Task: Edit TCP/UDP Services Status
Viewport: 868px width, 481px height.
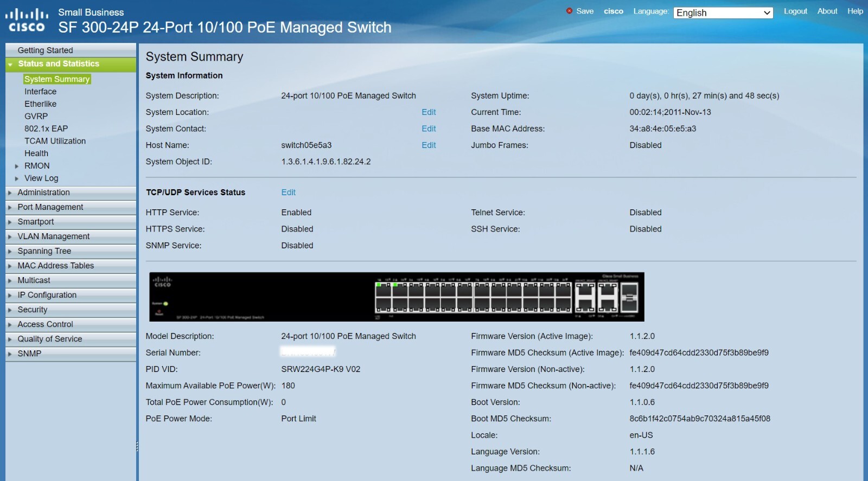Action: click(288, 193)
